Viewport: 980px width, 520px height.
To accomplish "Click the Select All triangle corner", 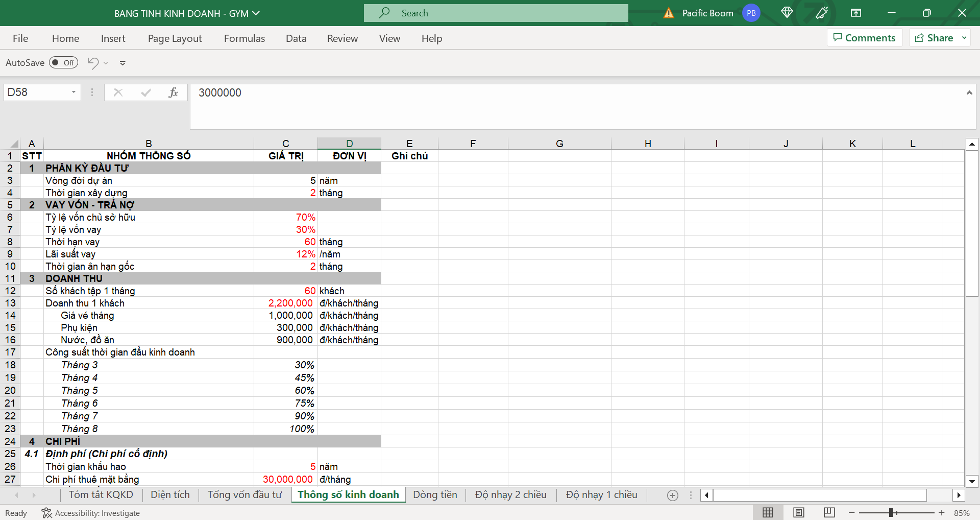I will point(14,144).
